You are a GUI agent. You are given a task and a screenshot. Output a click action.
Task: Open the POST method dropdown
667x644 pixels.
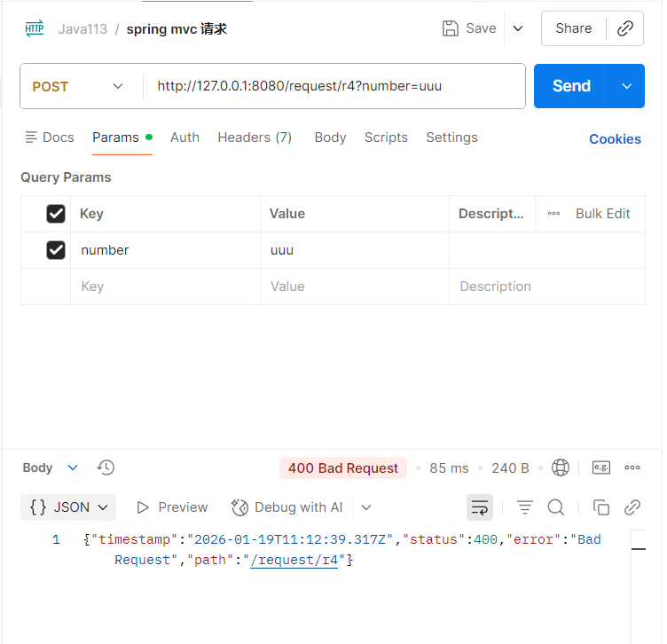79,86
